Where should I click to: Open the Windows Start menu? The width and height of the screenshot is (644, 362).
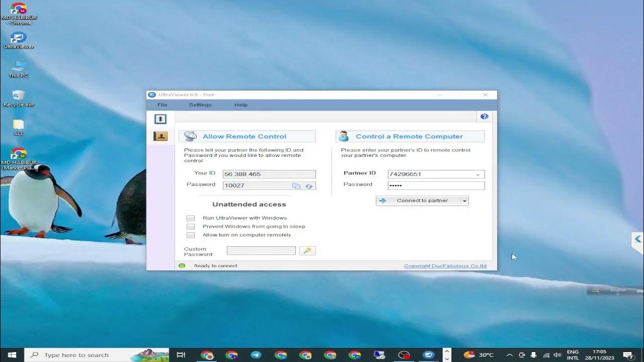[x=12, y=355]
